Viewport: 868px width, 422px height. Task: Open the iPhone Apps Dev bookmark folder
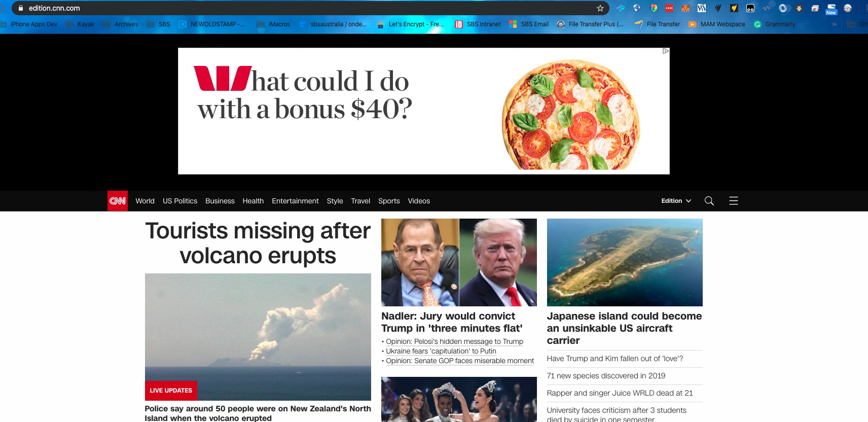tap(29, 24)
